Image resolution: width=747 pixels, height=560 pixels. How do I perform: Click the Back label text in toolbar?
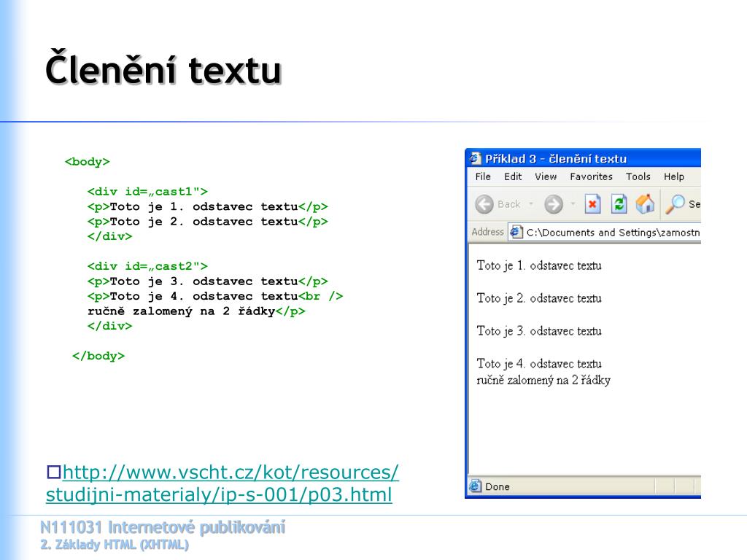click(x=508, y=204)
